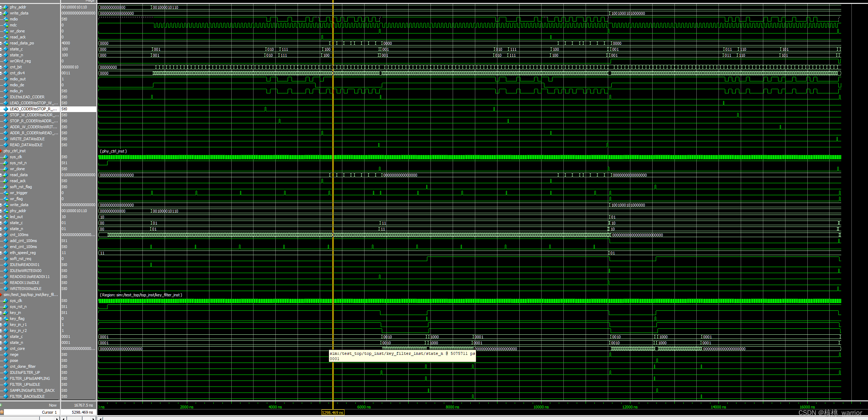
Task: Click the orange remove cursor icon beside Cursor 1
Action: [x=1, y=412]
